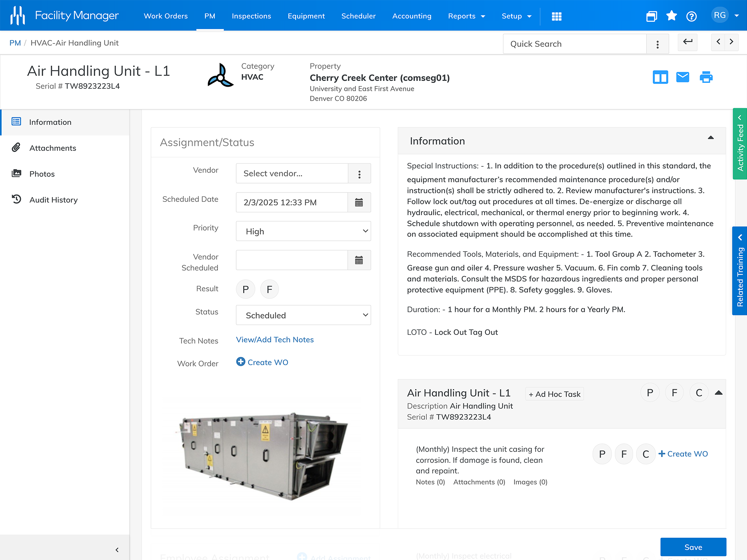Image resolution: width=747 pixels, height=560 pixels.
Task: Open the apps grid launcher
Action: (557, 16)
